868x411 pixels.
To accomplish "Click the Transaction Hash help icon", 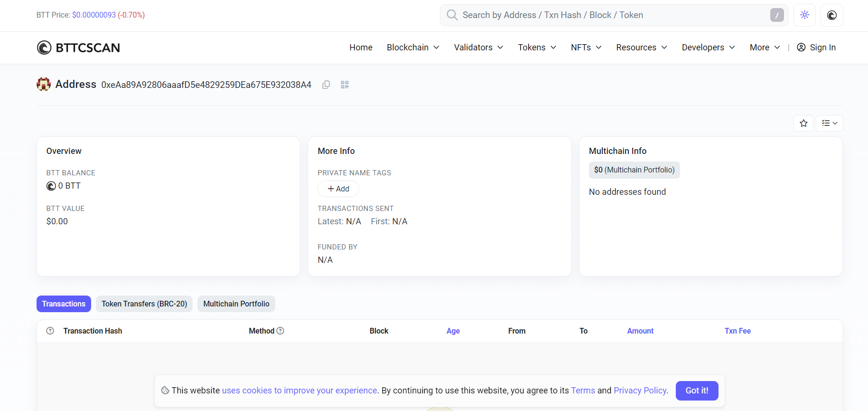I will (50, 331).
